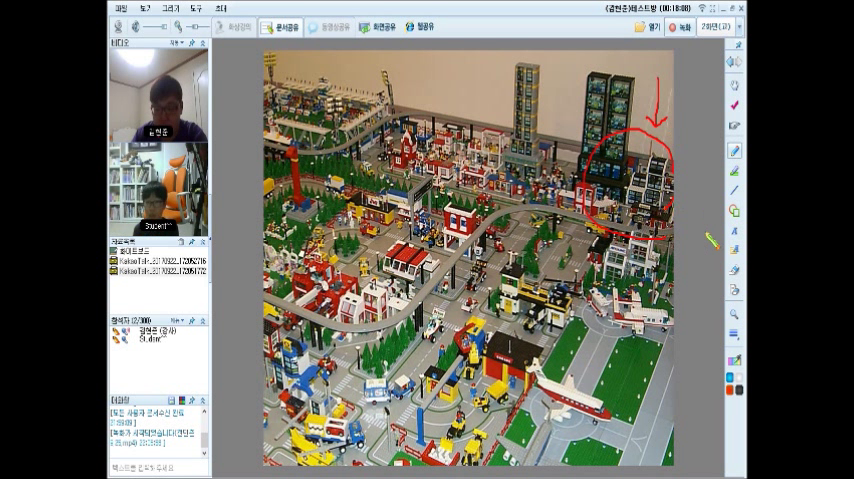854x479 pixels.
Task: Open the line thickness selector
Action: pos(734,334)
